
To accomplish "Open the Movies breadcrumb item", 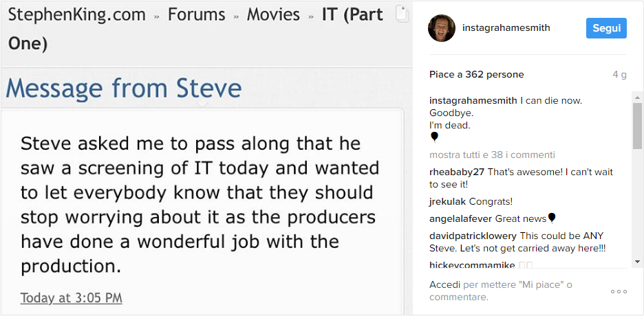I will (273, 14).
